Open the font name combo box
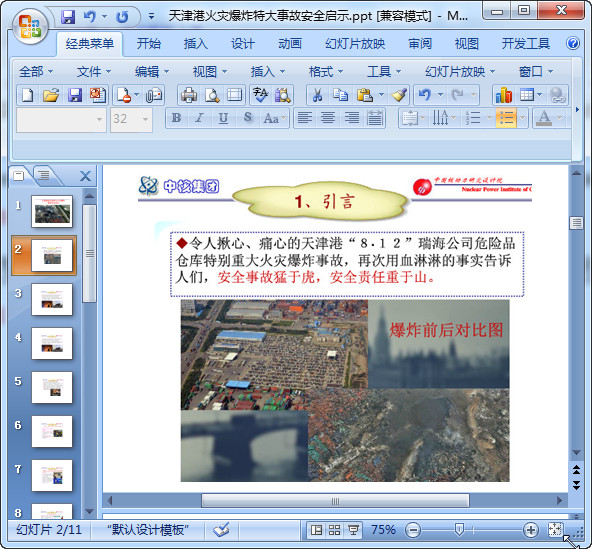The image size is (592, 549). pyautogui.click(x=61, y=119)
